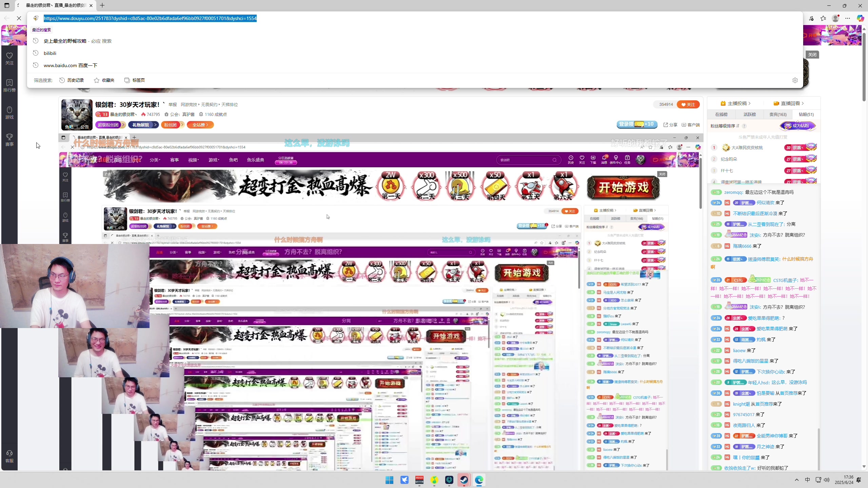Expand the orange 粉丝团 badge

(x=172, y=125)
